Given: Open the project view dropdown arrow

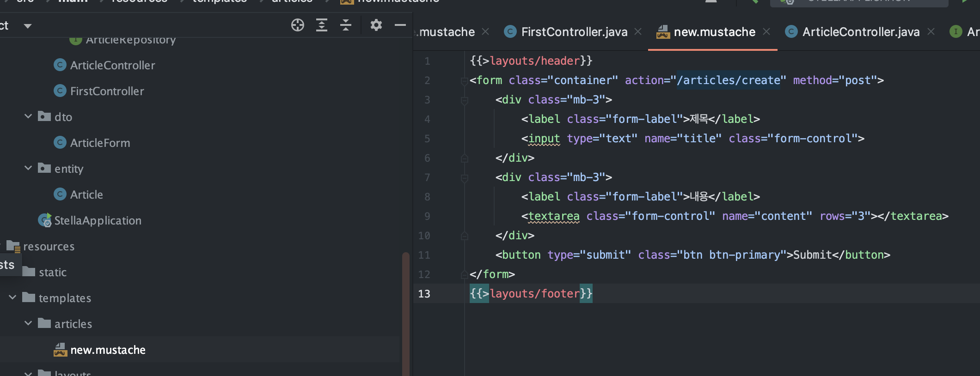Looking at the screenshot, I should click(x=28, y=26).
